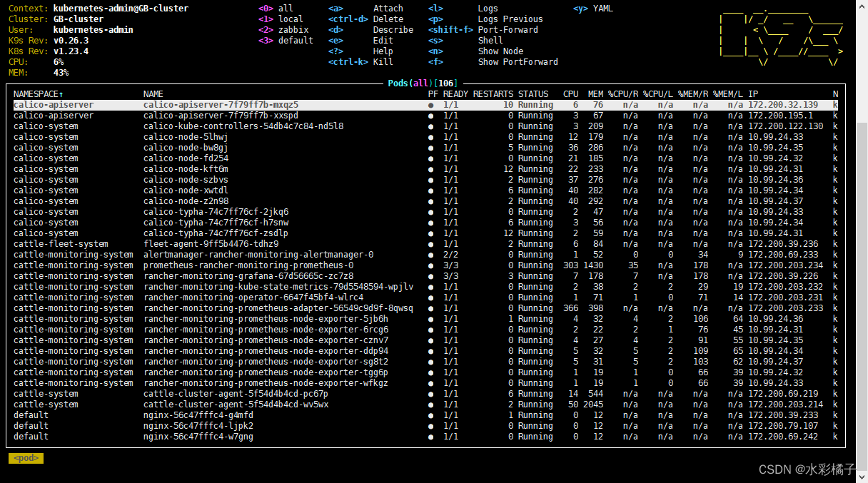868x483 pixels.
Task: Click the YAML command hint
Action: coord(592,9)
